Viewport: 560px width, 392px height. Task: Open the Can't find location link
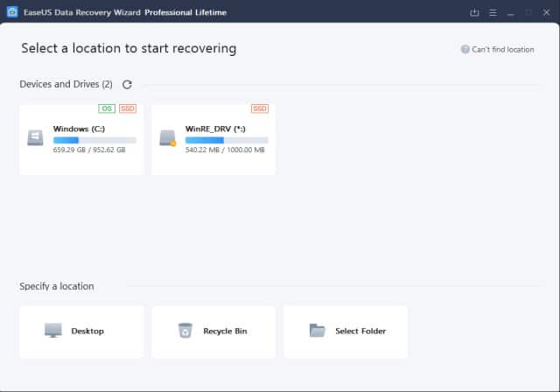click(x=502, y=50)
